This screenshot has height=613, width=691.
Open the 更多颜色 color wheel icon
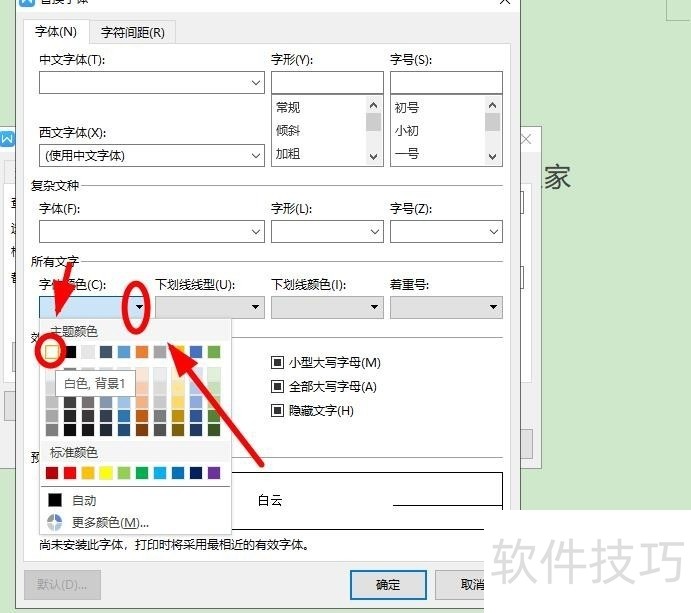click(55, 523)
